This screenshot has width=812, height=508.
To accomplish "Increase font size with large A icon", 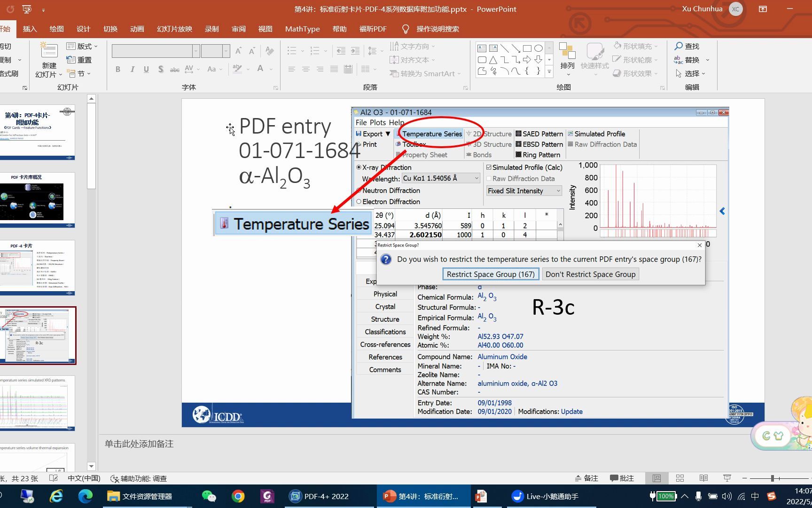I will [238, 51].
